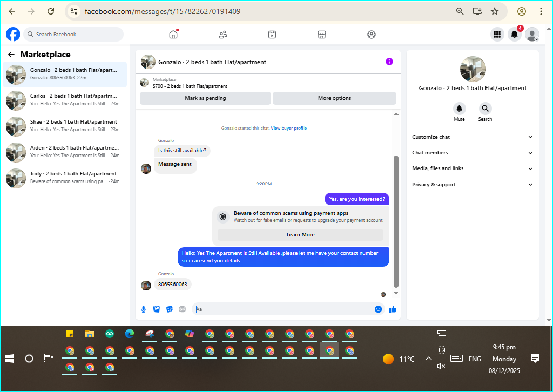Click install app icon in address bar
This screenshot has height=392, width=553.
pyautogui.click(x=477, y=11)
